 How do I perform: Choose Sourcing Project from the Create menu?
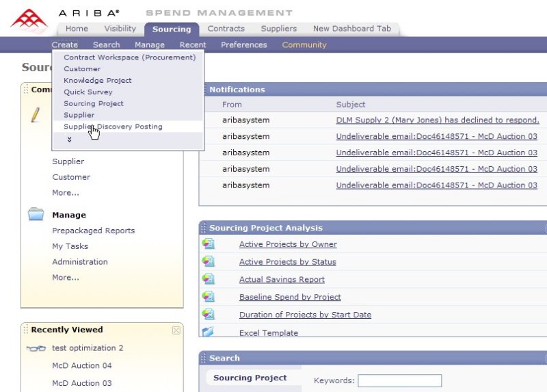point(94,103)
